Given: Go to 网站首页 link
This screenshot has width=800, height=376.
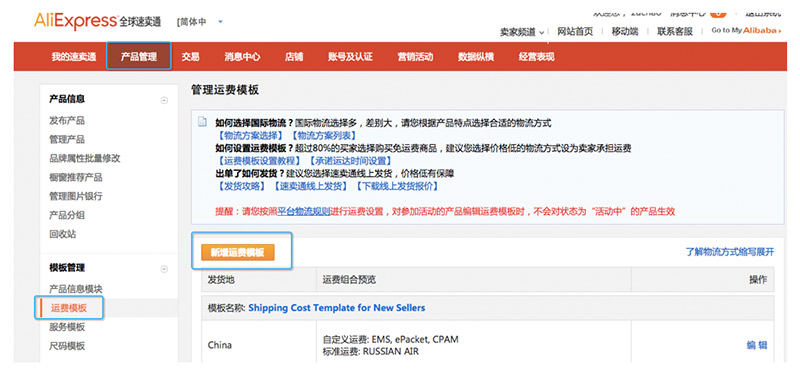Looking at the screenshot, I should point(575,32).
